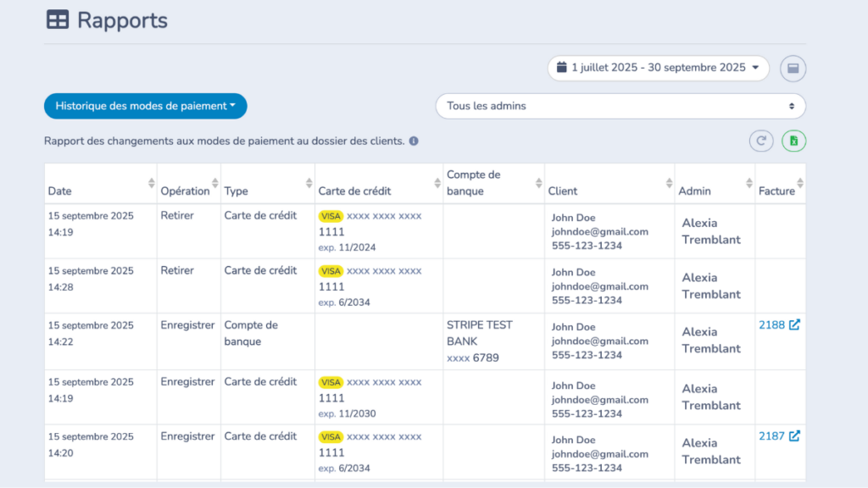The height and width of the screenshot is (488, 868).
Task: Open the Excel export icon
Action: pyautogui.click(x=793, y=141)
